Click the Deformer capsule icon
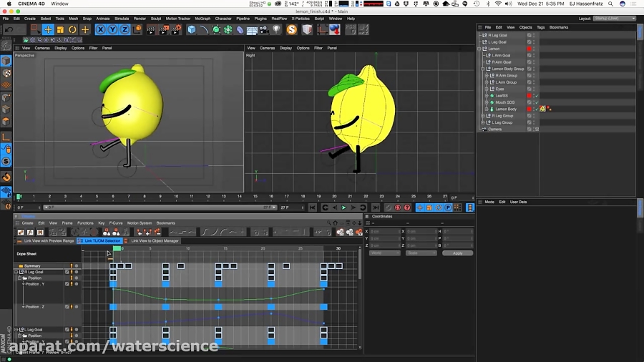The height and width of the screenshot is (362, 644). [240, 29]
